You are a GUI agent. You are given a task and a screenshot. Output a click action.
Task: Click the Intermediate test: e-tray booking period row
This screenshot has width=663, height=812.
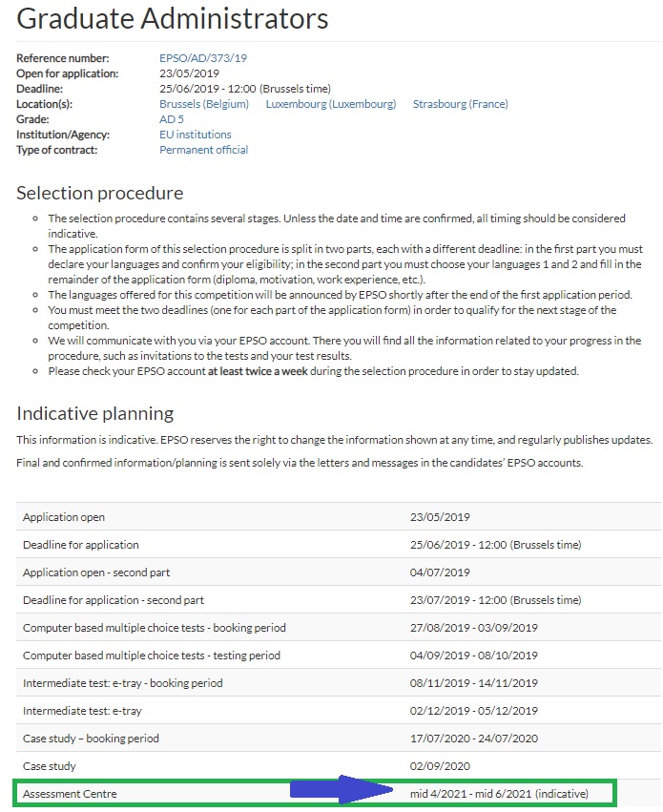(122, 683)
